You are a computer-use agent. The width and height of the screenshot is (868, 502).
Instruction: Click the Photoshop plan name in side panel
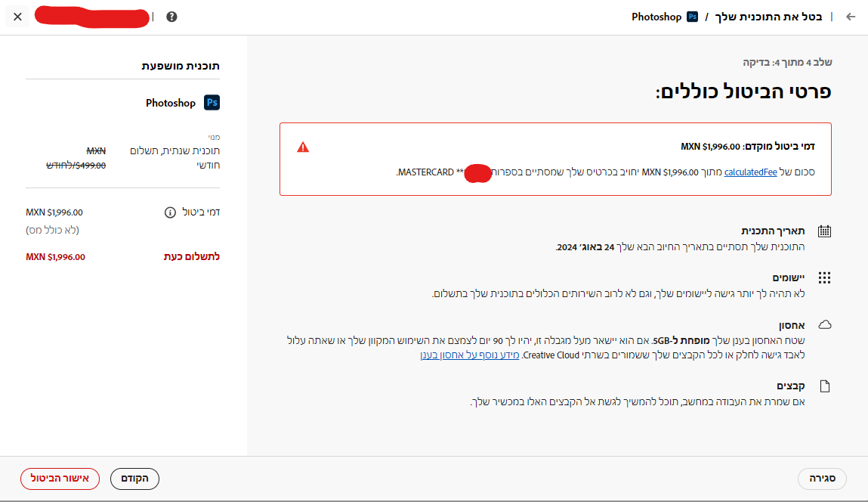pyautogui.click(x=171, y=103)
